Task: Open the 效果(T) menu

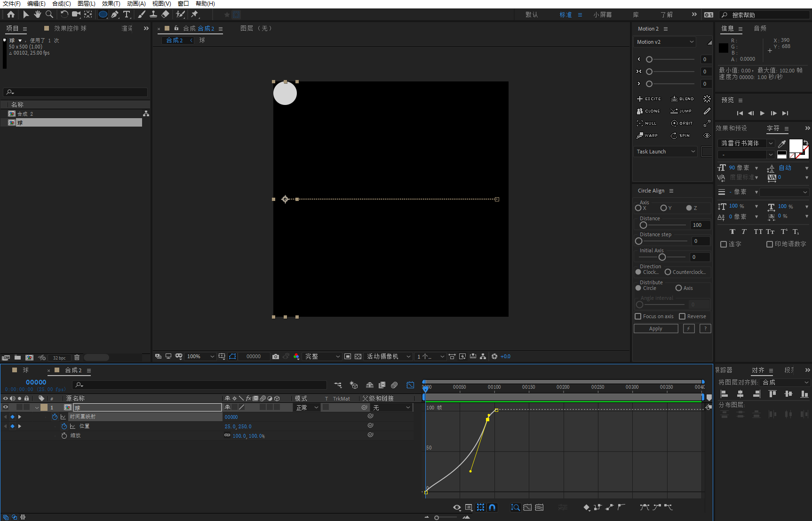Action: (111, 4)
